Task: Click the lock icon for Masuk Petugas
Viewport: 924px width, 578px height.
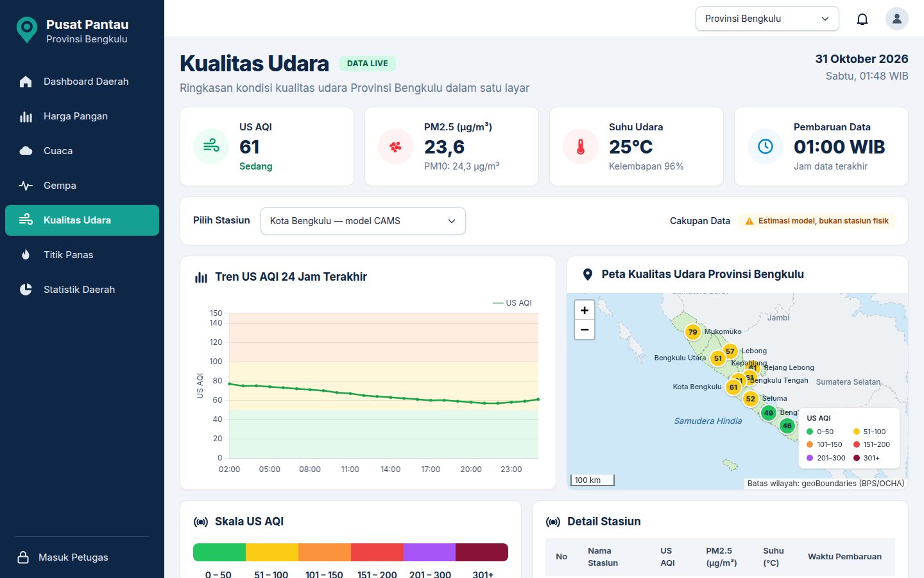Action: pos(23,557)
